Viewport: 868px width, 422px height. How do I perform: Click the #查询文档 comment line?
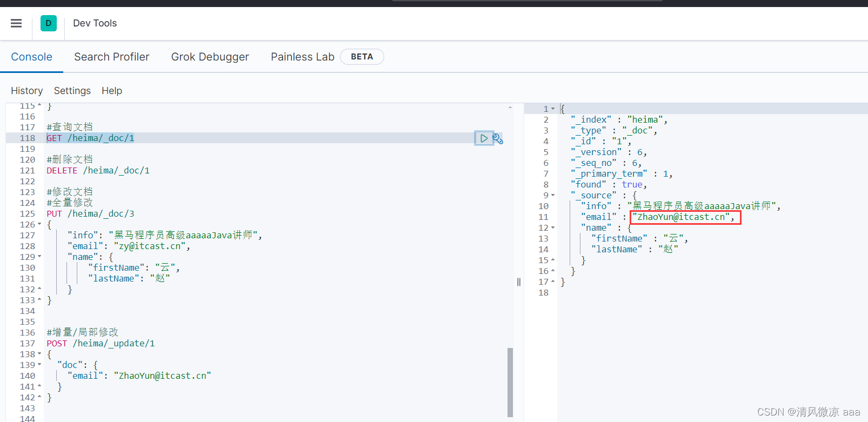click(70, 127)
